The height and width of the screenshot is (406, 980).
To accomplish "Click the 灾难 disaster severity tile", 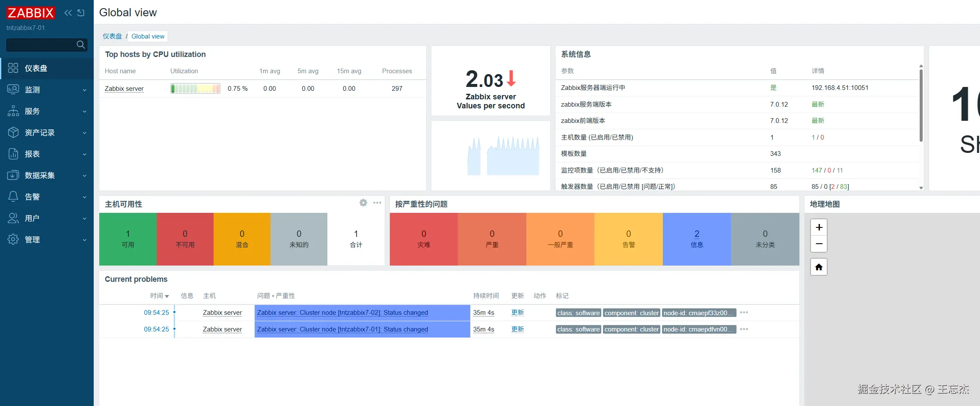I will coord(424,239).
